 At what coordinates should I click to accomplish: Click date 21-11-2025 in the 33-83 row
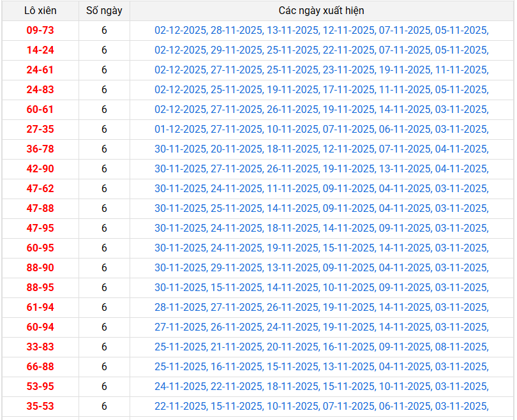coord(236,347)
